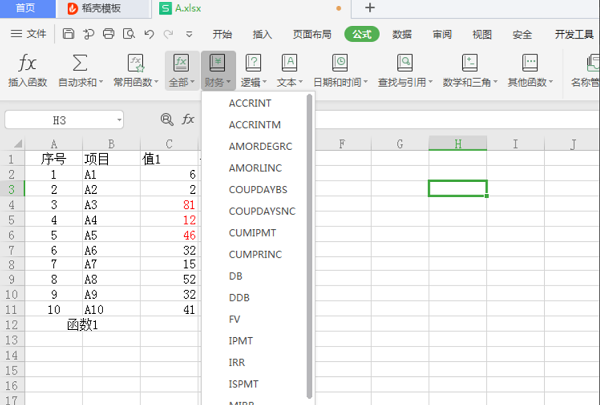The width and height of the screenshot is (600, 405).
Task: Open the 其他函数 other functions icon
Action: [530, 63]
